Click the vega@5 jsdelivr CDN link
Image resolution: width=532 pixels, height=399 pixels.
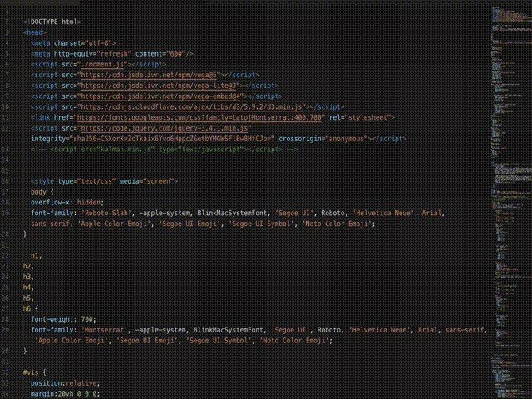click(149, 75)
